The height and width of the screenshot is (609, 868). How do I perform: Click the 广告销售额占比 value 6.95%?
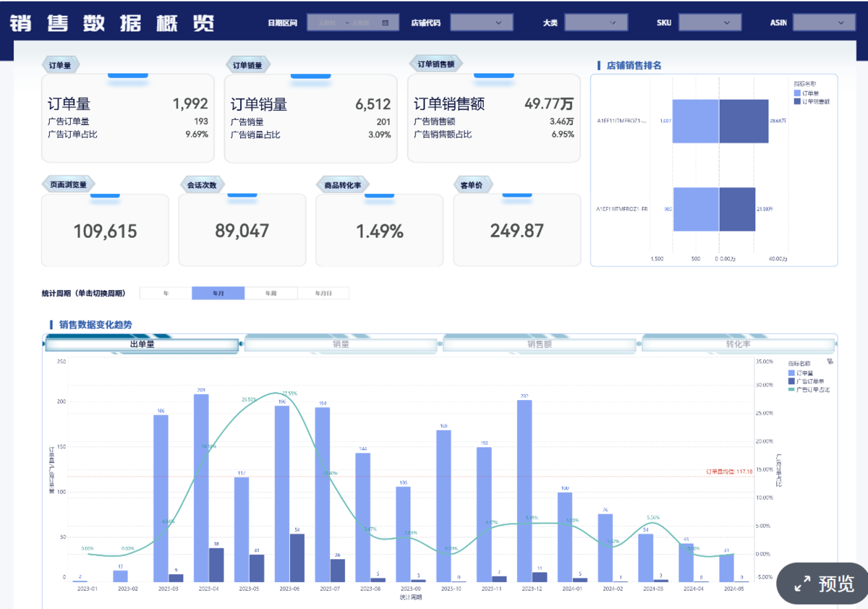[x=563, y=135]
